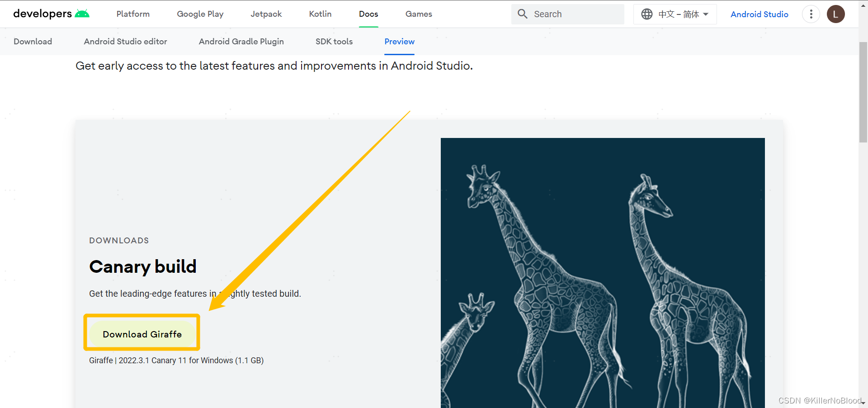Screen dimensions: 868x408
Task: Click the scrollbar down arrow
Action: (x=863, y=403)
